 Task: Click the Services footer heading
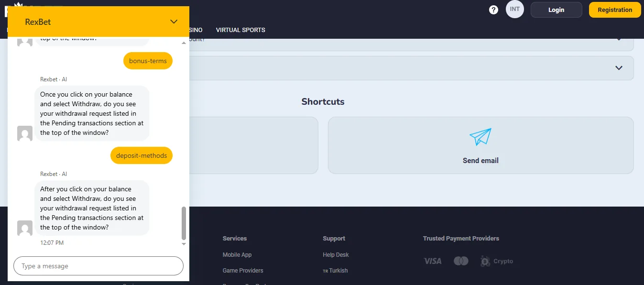(235, 238)
